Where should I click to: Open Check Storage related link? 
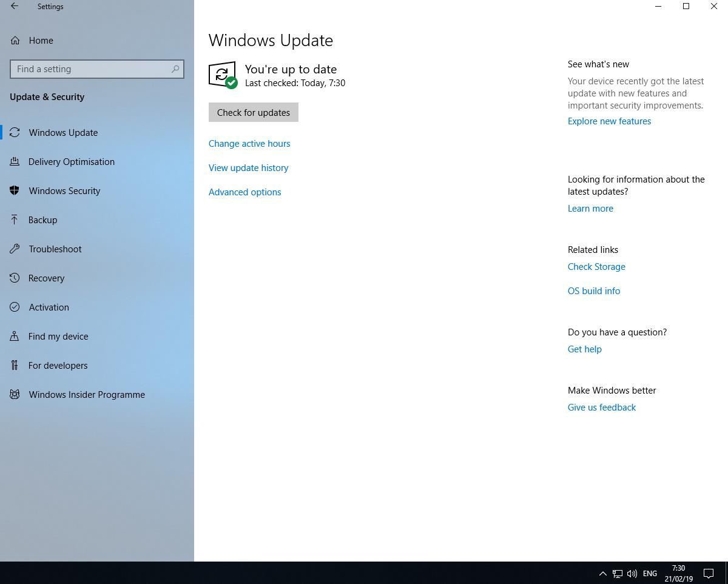pyautogui.click(x=596, y=267)
